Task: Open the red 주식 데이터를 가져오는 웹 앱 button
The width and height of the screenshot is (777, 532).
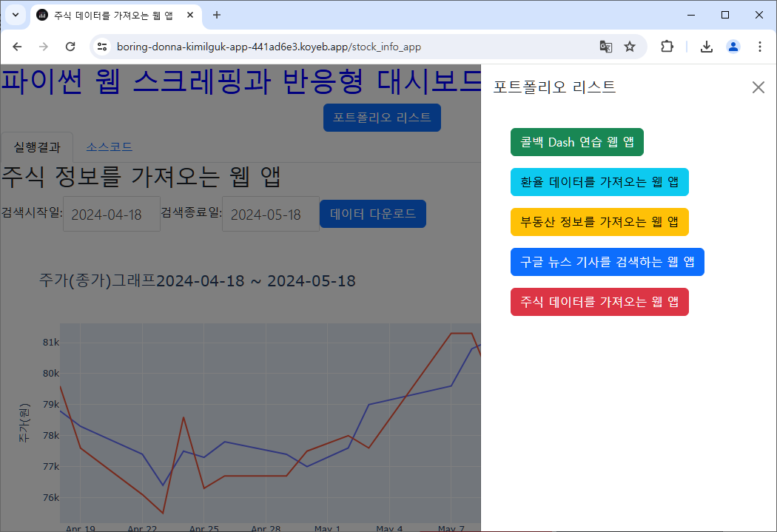Action: 599,302
